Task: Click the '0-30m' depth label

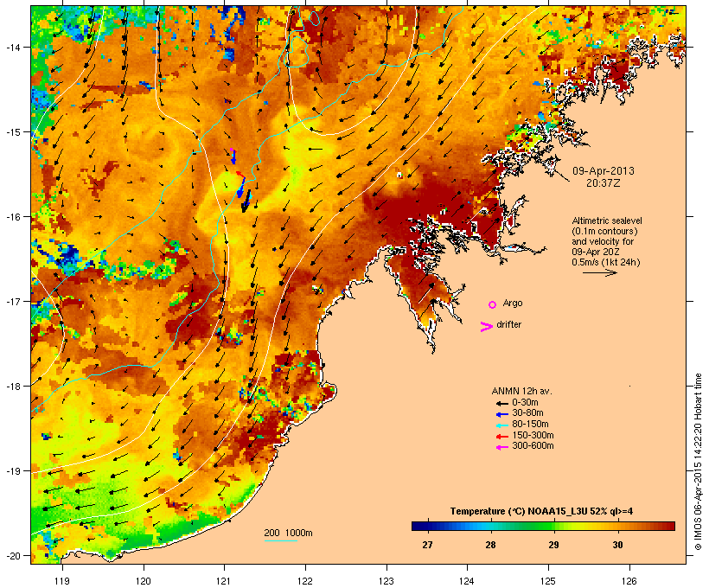Action: coord(525,403)
